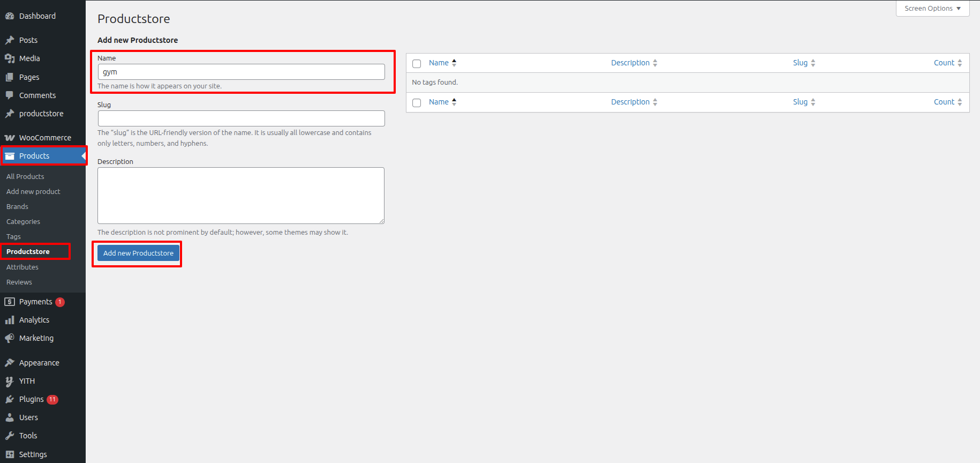Sort by Count using header sort arrows
The height and width of the screenshot is (463, 980).
[x=959, y=63]
